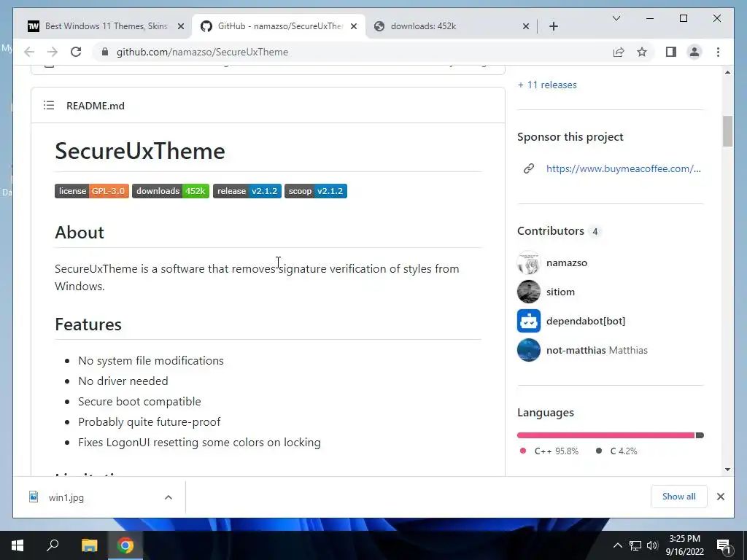
Task: Open sitiom contributor avatar
Action: [x=529, y=292]
